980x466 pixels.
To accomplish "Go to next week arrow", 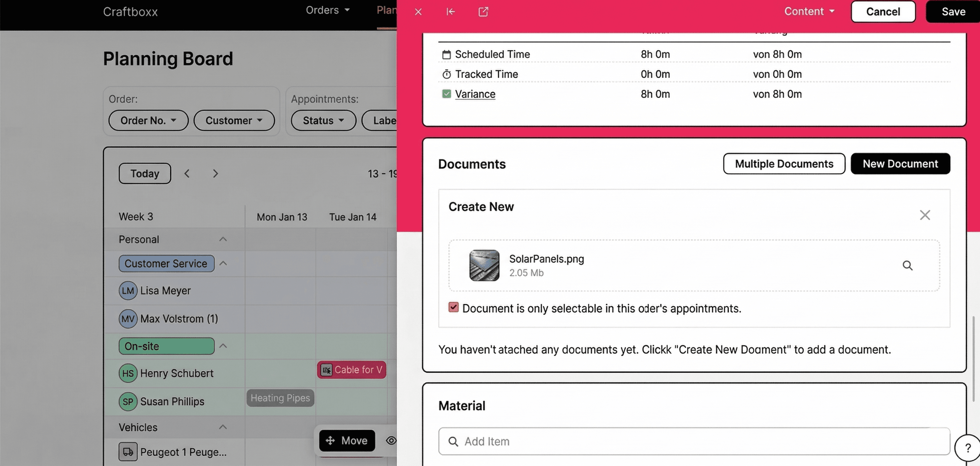I will (215, 173).
